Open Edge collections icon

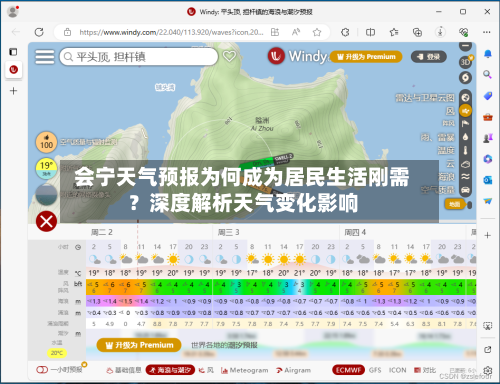417,32
